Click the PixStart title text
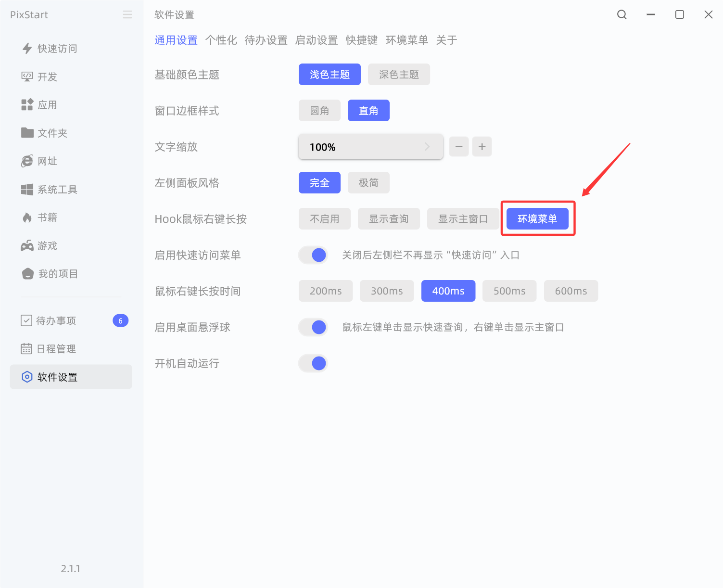This screenshot has width=723, height=588. [29, 14]
